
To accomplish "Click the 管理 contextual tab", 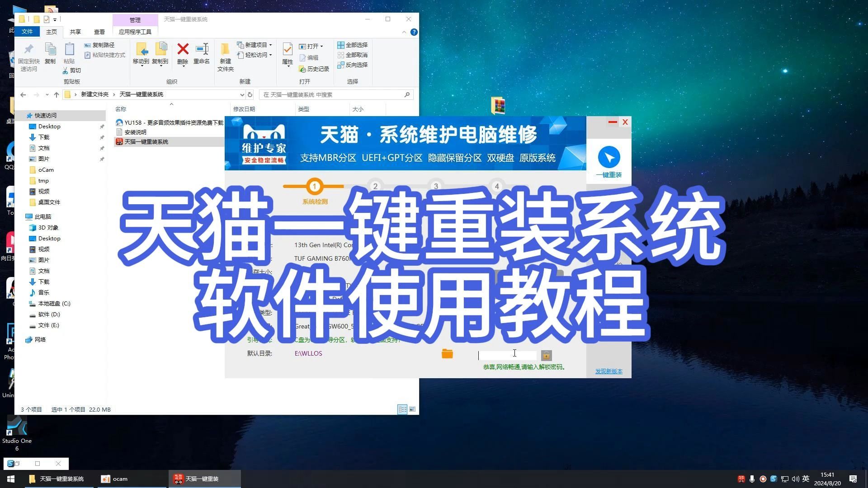I will tap(135, 20).
